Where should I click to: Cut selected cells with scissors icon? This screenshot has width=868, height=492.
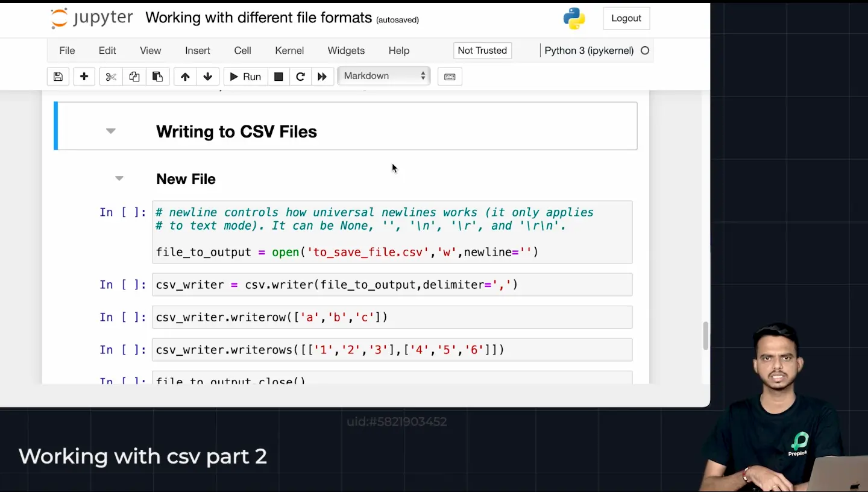point(111,77)
